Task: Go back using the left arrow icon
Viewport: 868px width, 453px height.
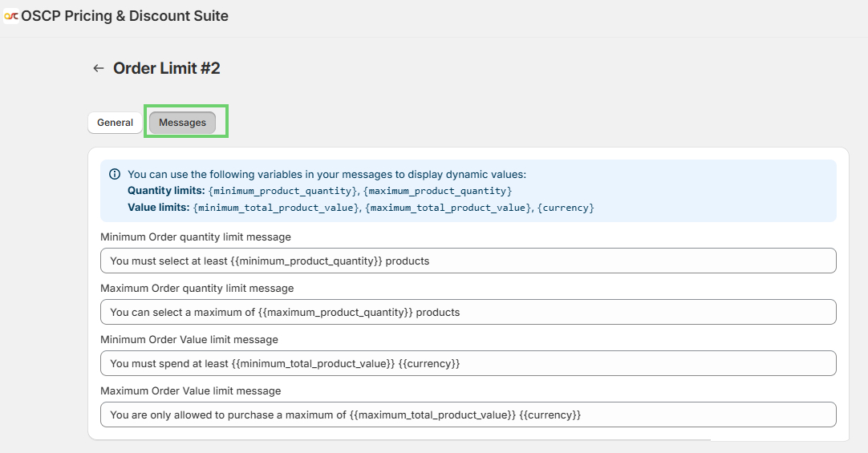Action: (x=99, y=69)
